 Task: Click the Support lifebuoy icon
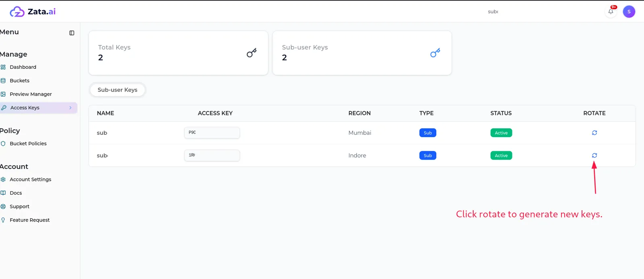click(x=3, y=207)
